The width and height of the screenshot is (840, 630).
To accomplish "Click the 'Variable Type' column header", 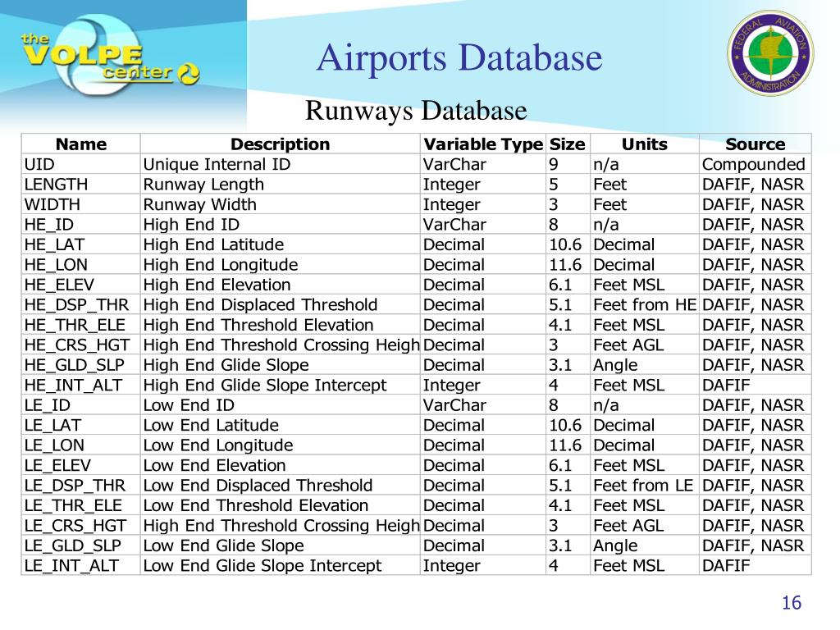I will click(x=483, y=144).
